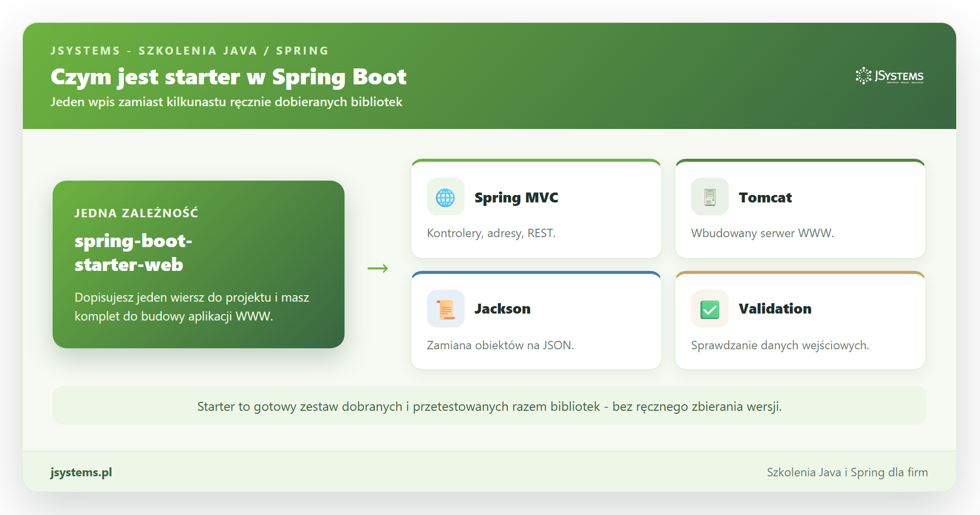
Task: Click the subtitle 'Jeden wpis zamiast kilkunastu'
Action: click(226, 102)
